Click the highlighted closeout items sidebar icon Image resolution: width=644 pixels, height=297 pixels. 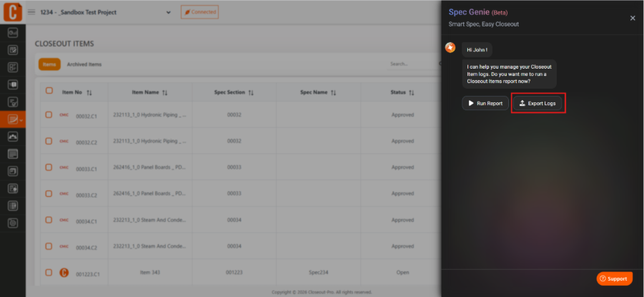13,120
